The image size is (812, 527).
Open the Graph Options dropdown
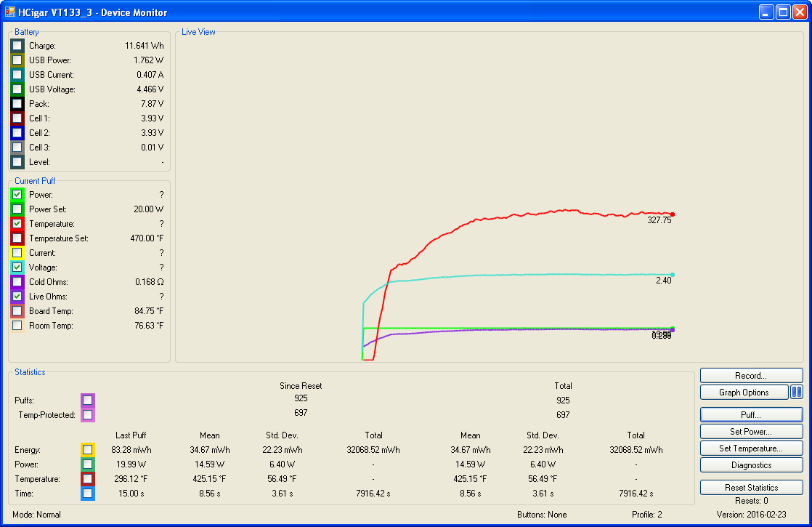pyautogui.click(x=744, y=393)
